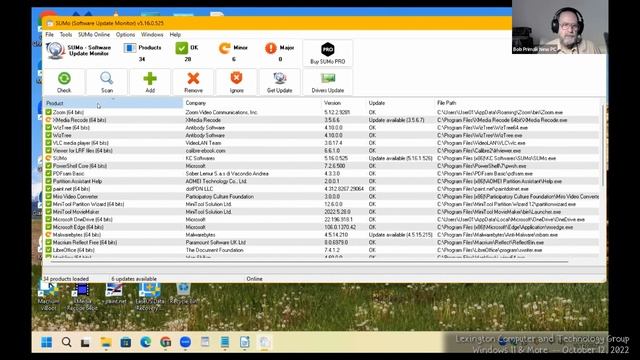The width and height of the screenshot is (640, 360).
Task: Select the PowerShell Core (64 bits) row
Action: click(x=322, y=166)
